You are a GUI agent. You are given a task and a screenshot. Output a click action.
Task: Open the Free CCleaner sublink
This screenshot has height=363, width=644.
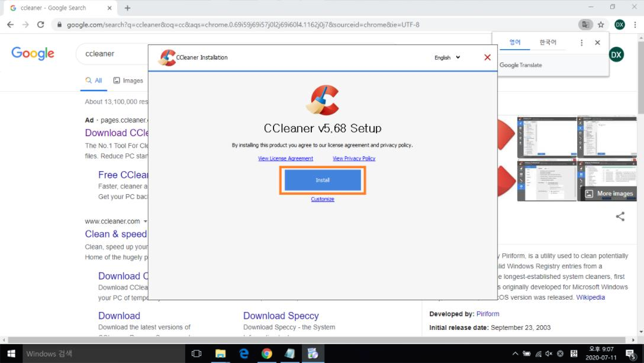click(123, 175)
